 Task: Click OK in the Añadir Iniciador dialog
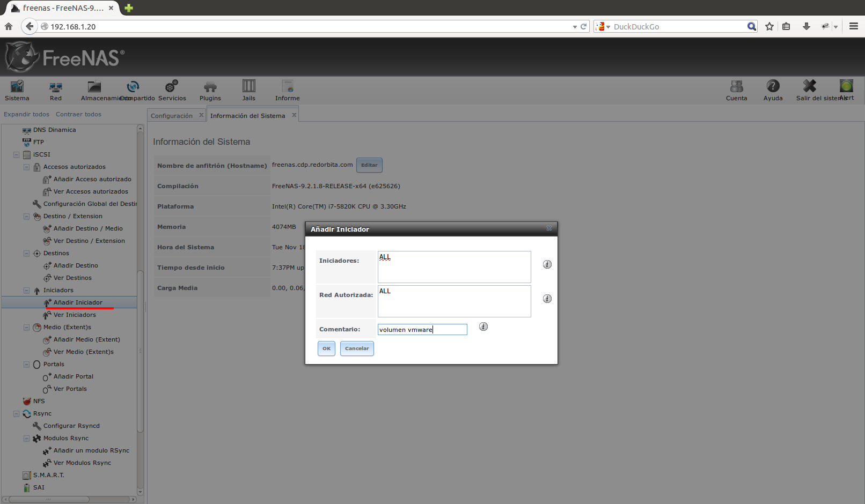tap(326, 349)
